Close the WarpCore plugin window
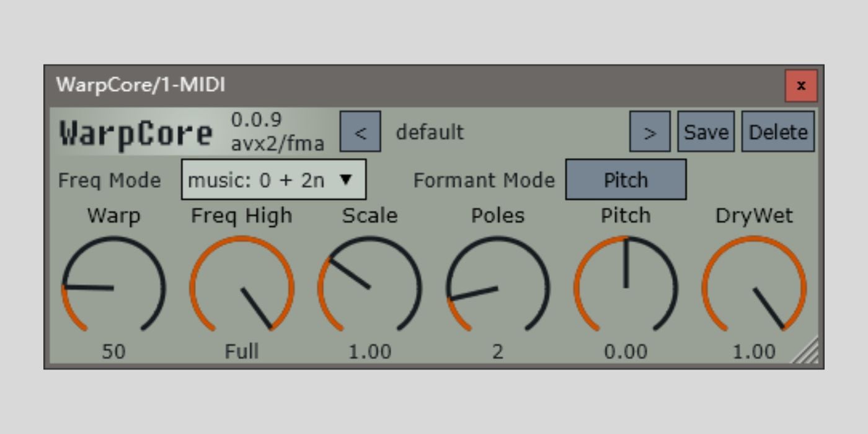This screenshot has width=868, height=434. click(801, 86)
